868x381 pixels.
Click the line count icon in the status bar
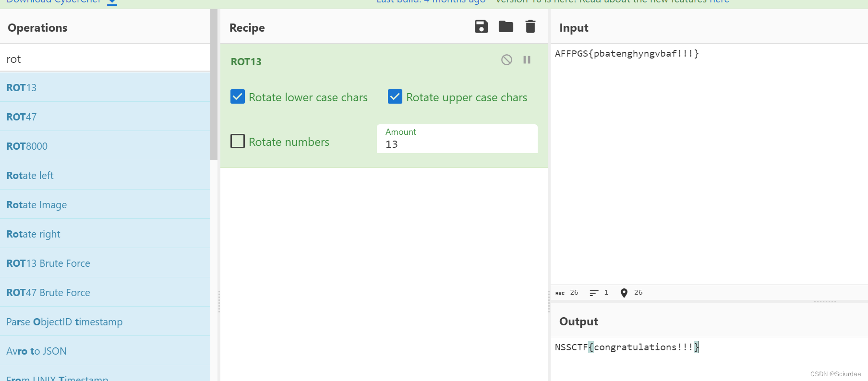[x=594, y=293]
